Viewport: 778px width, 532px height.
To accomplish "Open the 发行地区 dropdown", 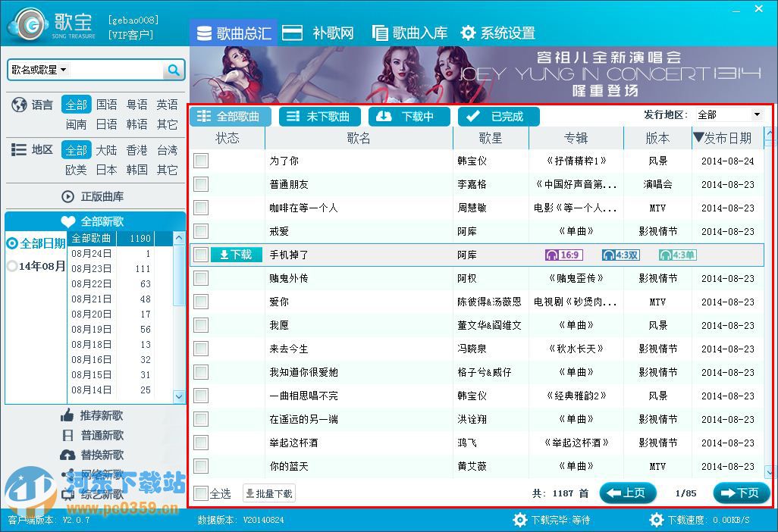I will click(756, 115).
